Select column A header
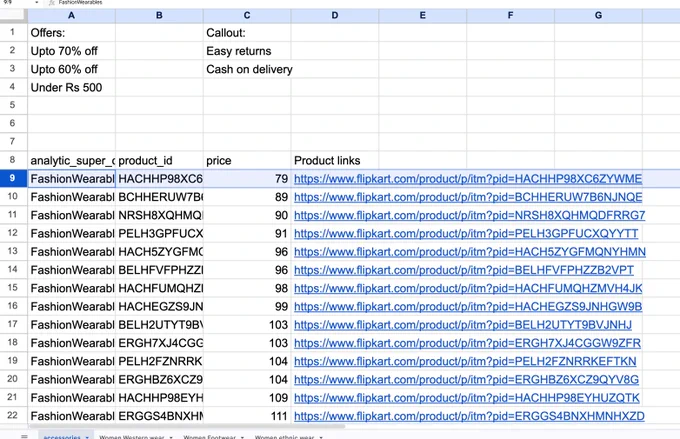 [72, 16]
